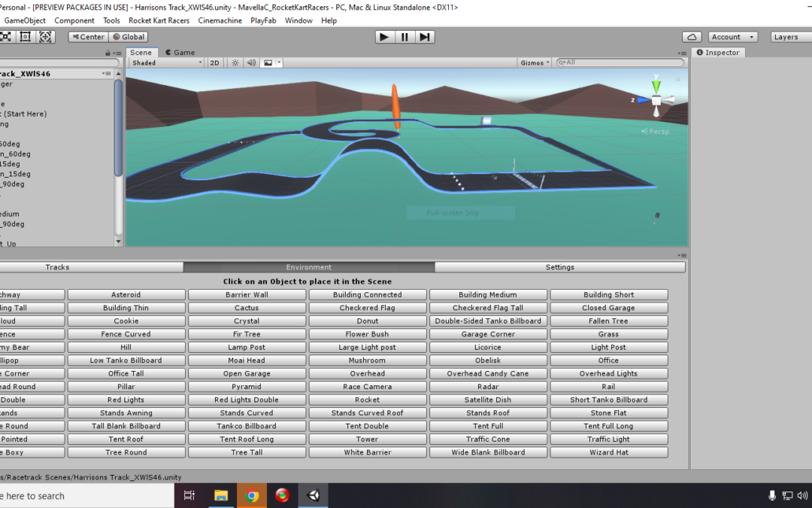The width and height of the screenshot is (812, 508).
Task: Open Scene view panel options menu
Action: (682, 53)
